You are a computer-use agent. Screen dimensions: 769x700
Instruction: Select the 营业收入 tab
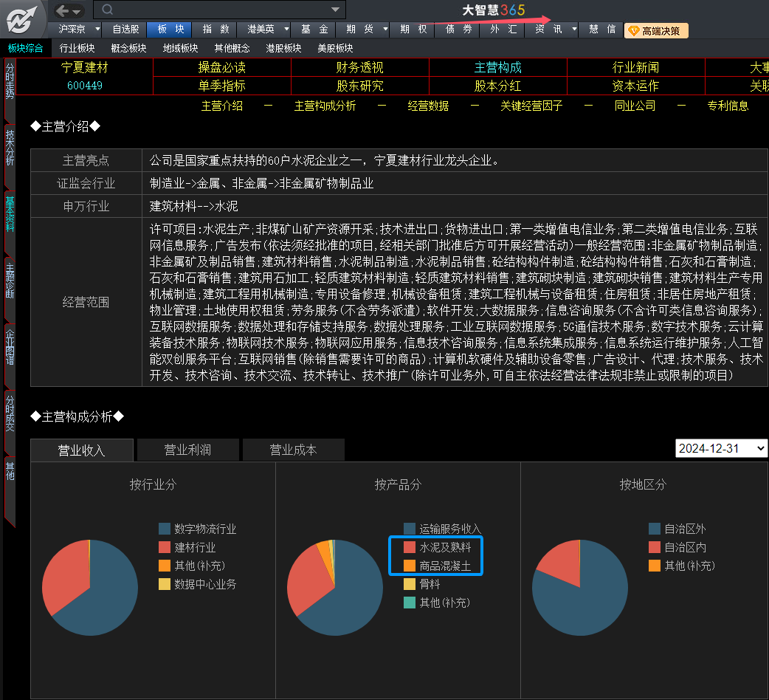tap(82, 450)
